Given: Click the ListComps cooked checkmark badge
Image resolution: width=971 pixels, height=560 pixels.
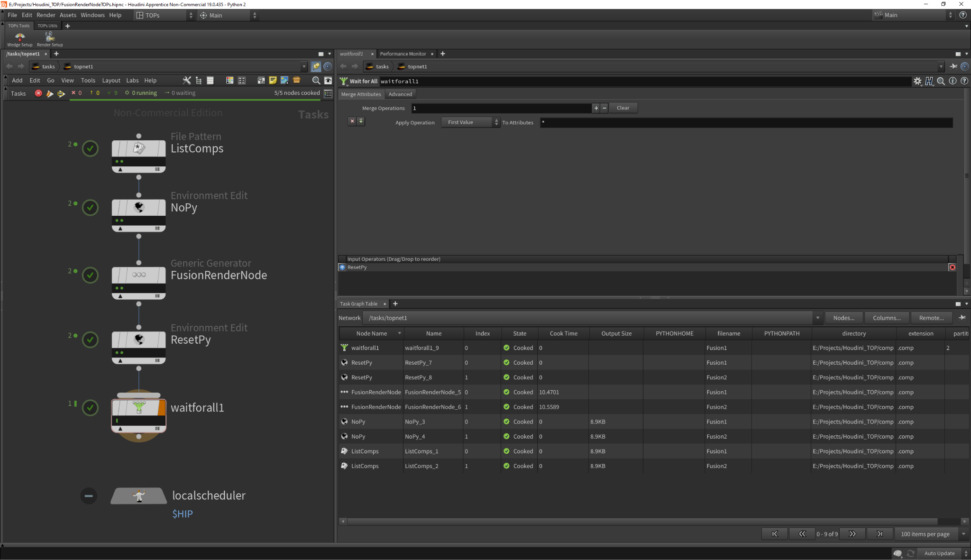Looking at the screenshot, I should point(90,148).
